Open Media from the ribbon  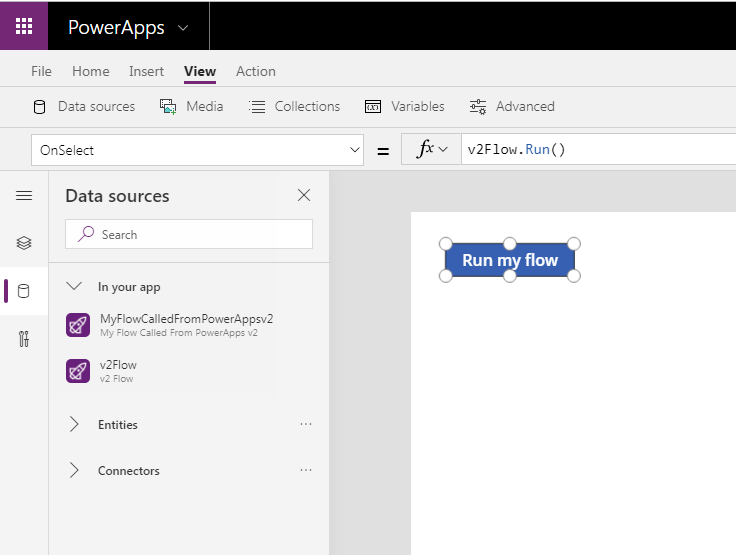tap(191, 107)
